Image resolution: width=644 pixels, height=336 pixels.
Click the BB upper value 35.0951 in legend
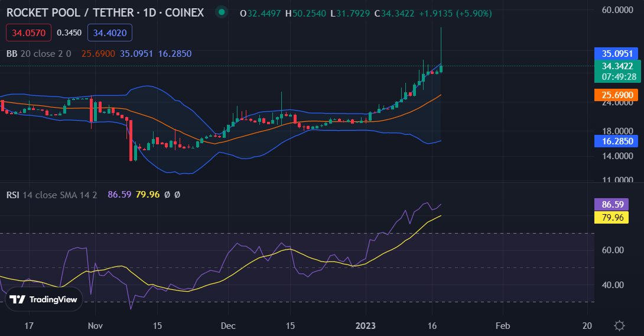[136, 54]
